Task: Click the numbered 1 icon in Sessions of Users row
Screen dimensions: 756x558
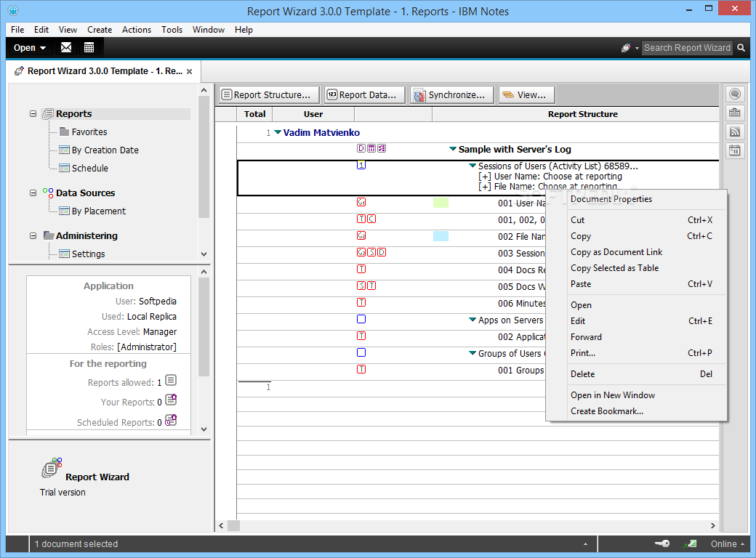Action: (x=361, y=165)
